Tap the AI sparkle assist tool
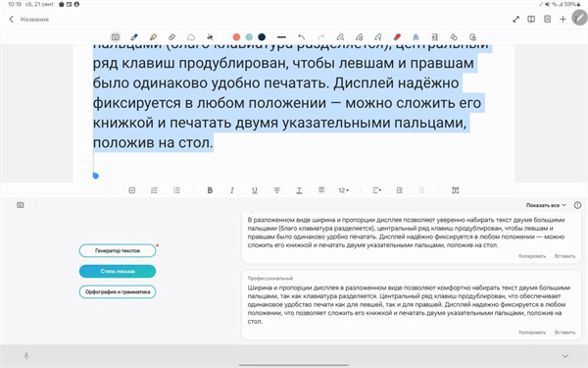588x368 pixels. click(x=210, y=37)
